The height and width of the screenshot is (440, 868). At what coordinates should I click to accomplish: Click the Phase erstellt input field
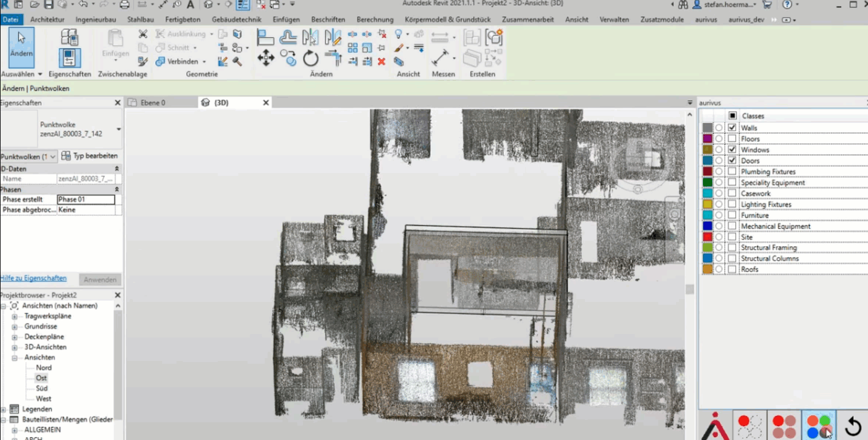pyautogui.click(x=86, y=199)
